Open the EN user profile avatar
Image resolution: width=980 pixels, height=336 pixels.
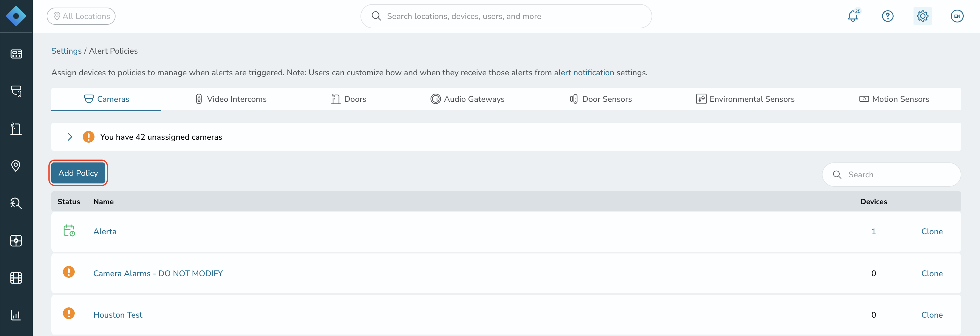tap(957, 16)
